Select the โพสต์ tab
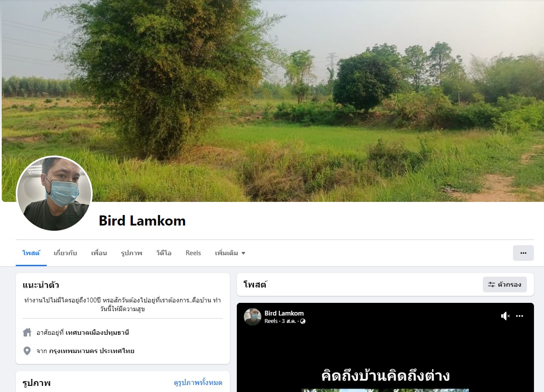The image size is (544, 392). [x=31, y=253]
